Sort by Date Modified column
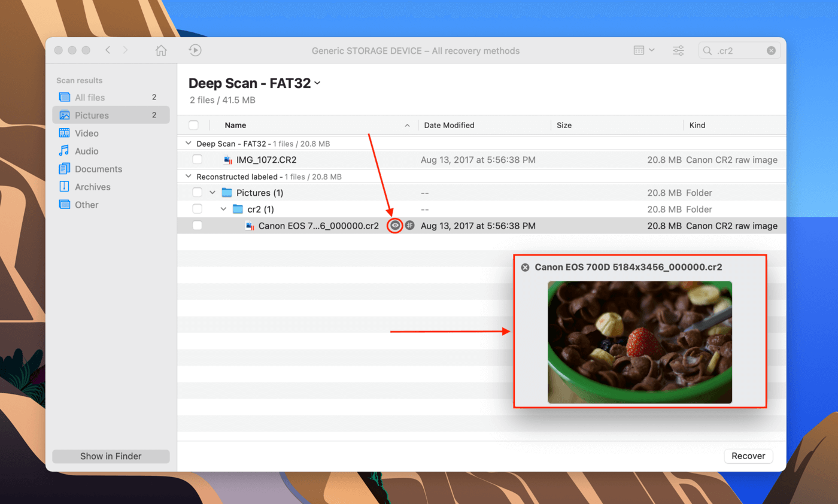Image resolution: width=838 pixels, height=504 pixels. (449, 125)
